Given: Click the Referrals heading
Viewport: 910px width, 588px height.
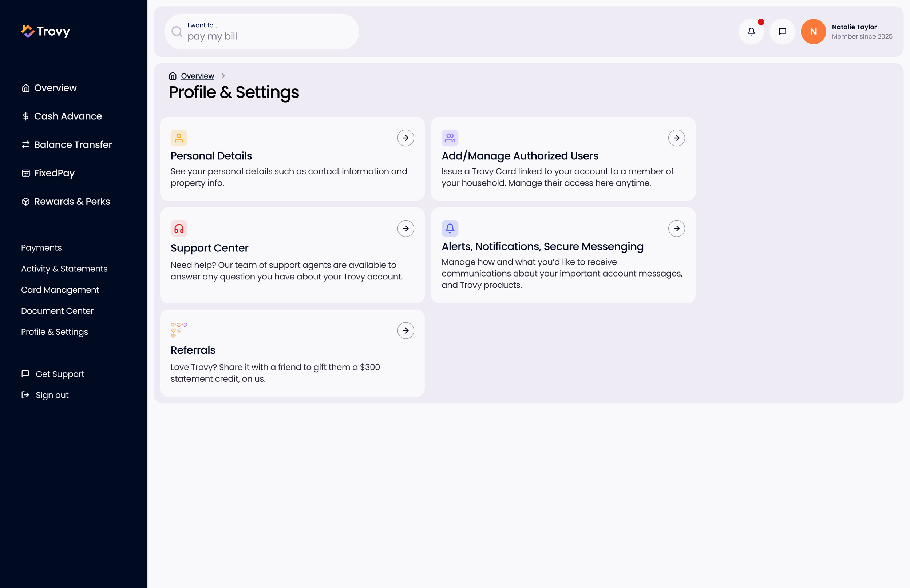Looking at the screenshot, I should click(x=193, y=350).
